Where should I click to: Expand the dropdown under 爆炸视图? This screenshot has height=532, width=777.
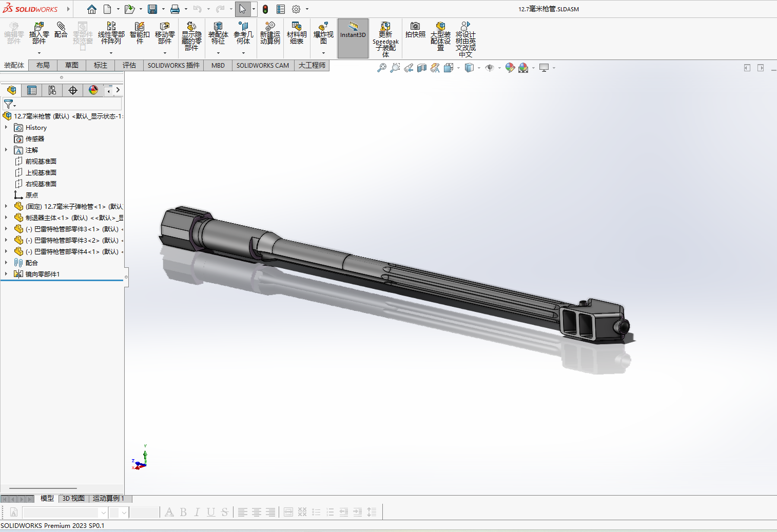[x=323, y=53]
